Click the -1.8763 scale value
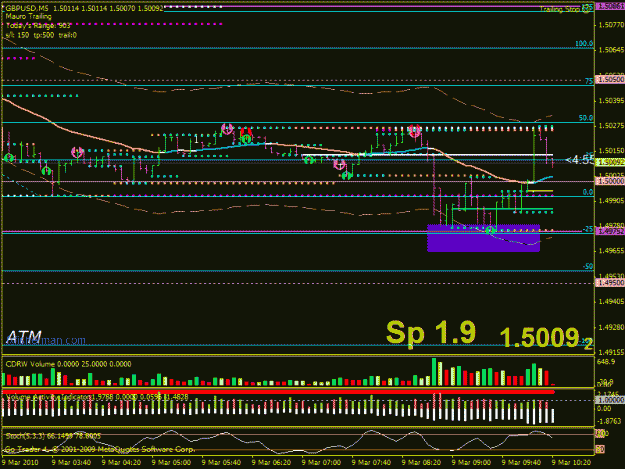The image size is (625, 469). 610,421
